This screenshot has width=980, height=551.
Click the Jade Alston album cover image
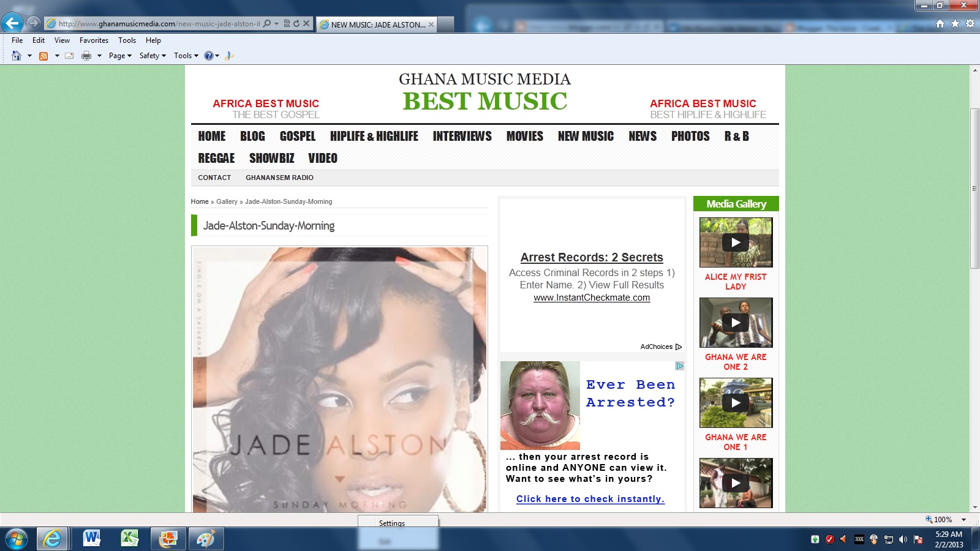340,380
